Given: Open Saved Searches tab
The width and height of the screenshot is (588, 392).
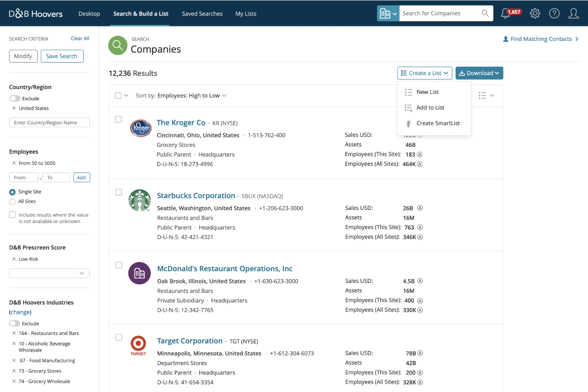Looking at the screenshot, I should 202,14.
